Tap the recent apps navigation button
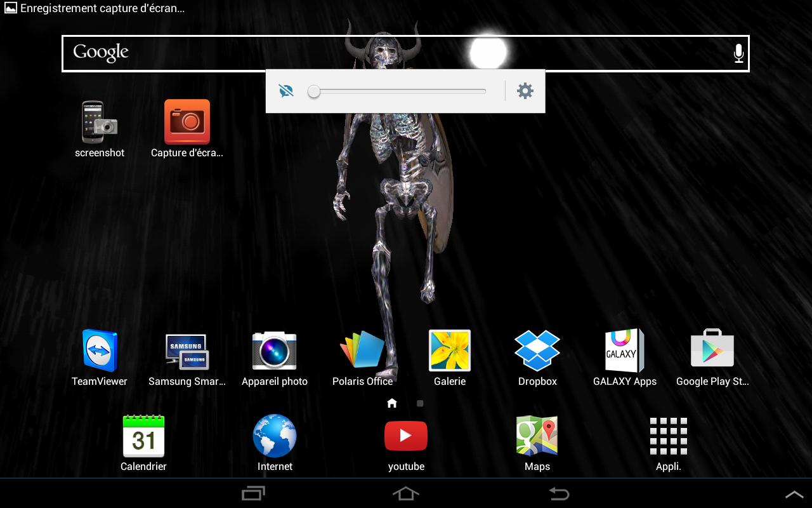The image size is (812, 508). [254, 493]
